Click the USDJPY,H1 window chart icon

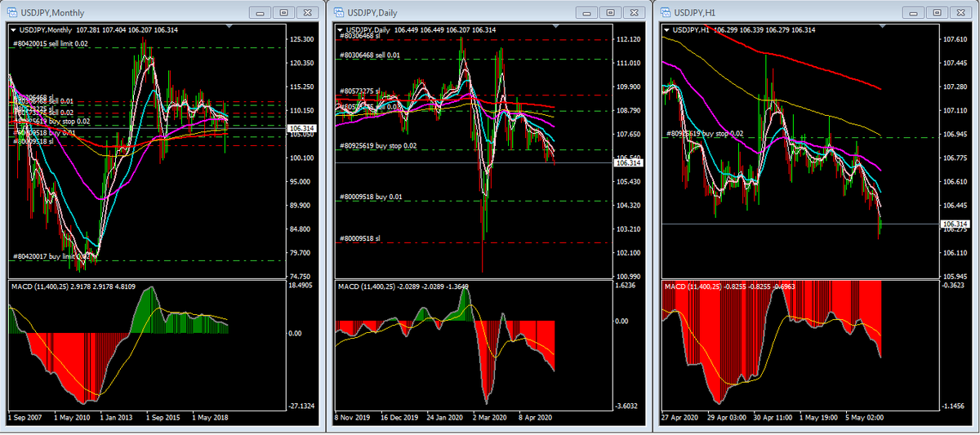point(666,12)
